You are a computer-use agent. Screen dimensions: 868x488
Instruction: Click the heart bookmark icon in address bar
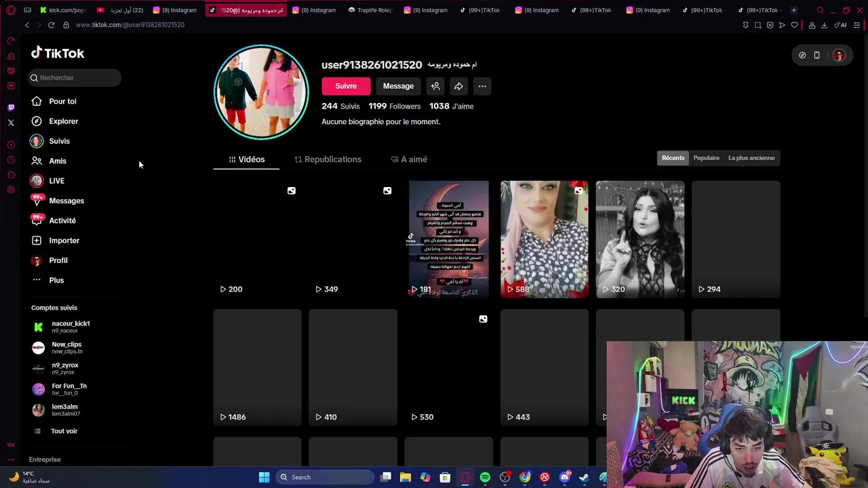(794, 25)
